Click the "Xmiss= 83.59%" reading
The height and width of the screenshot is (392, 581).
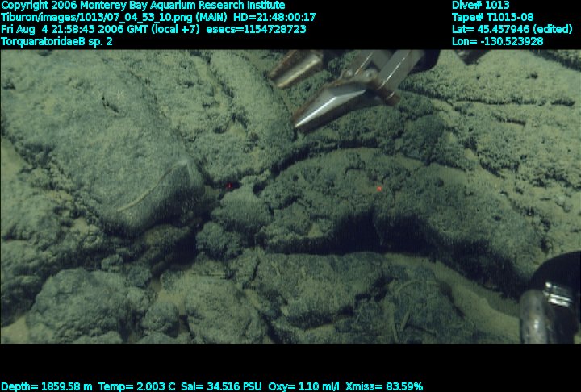click(x=384, y=387)
